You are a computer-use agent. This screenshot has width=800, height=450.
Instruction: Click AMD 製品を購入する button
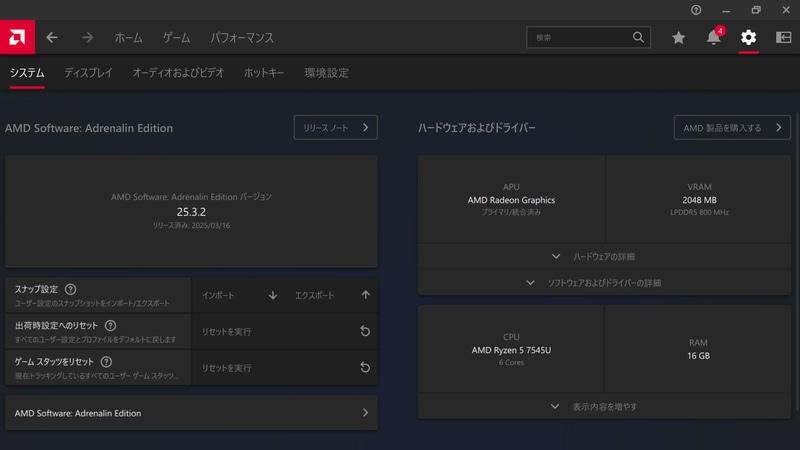pyautogui.click(x=732, y=128)
